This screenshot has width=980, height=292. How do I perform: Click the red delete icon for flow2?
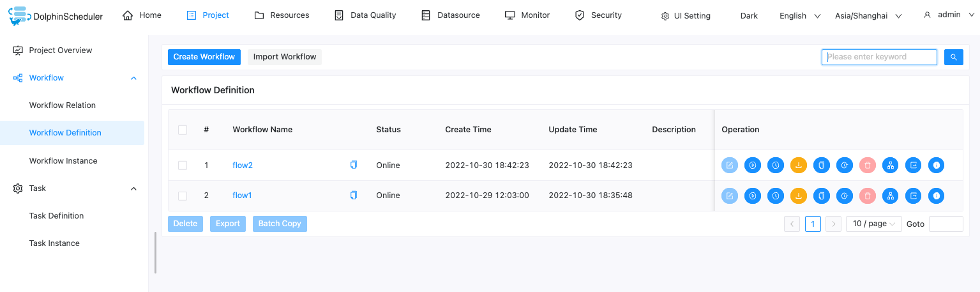coord(868,165)
